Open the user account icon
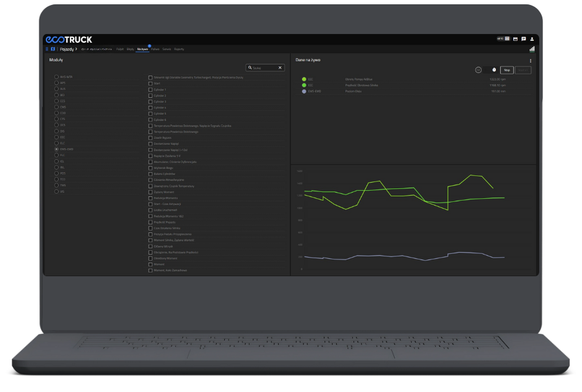 [532, 39]
